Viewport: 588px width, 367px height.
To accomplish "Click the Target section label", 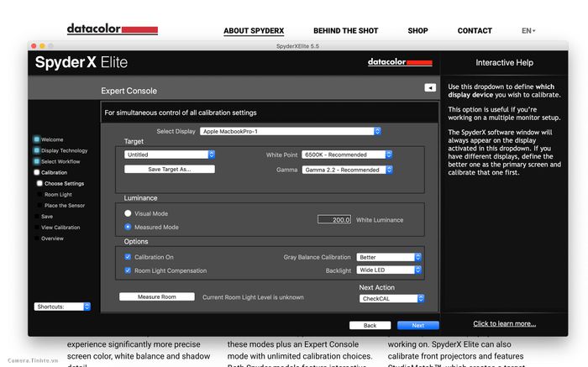I will pos(134,141).
